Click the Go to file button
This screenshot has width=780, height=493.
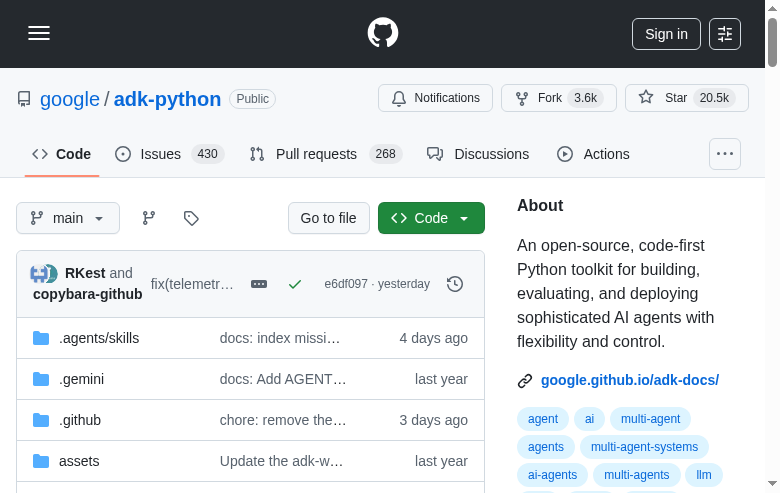tap(329, 218)
